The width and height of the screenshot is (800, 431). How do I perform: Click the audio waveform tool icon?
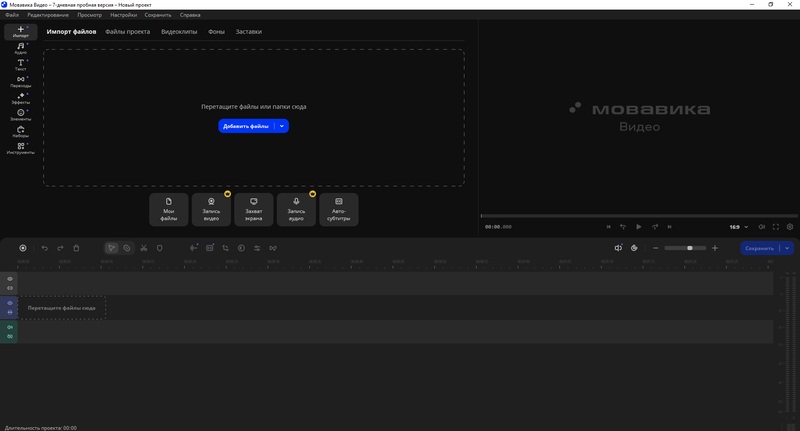coord(193,248)
